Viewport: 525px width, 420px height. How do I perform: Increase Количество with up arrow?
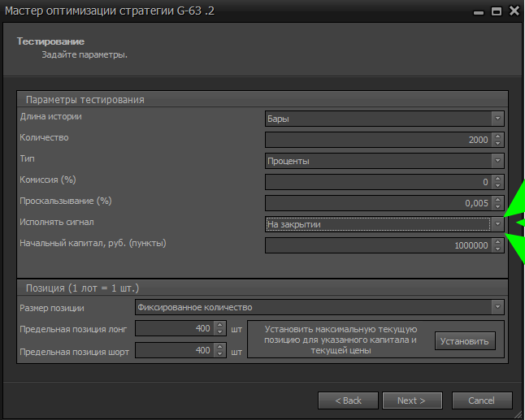click(x=497, y=136)
